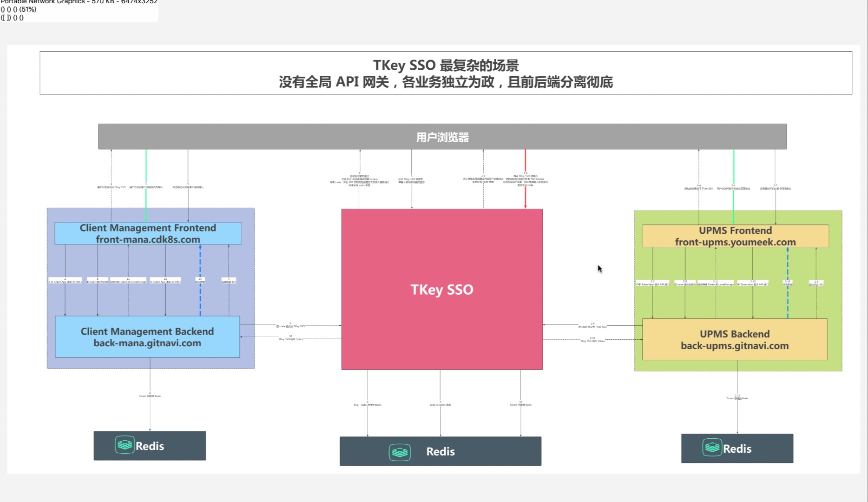Click the back-mana.gitnavi.com domain text
The height and width of the screenshot is (502, 868).
click(x=147, y=343)
